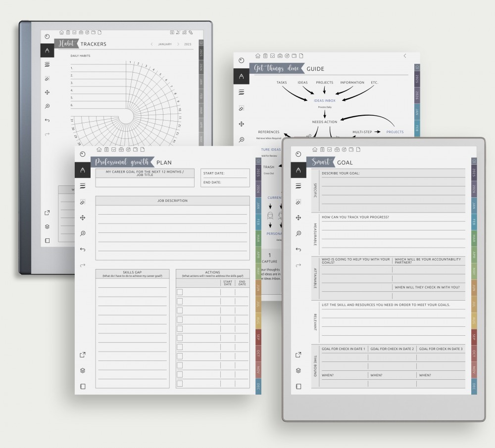This screenshot has width=495, height=448.
Task: Open the layers icon on the Smart Goal page
Action: point(298,370)
